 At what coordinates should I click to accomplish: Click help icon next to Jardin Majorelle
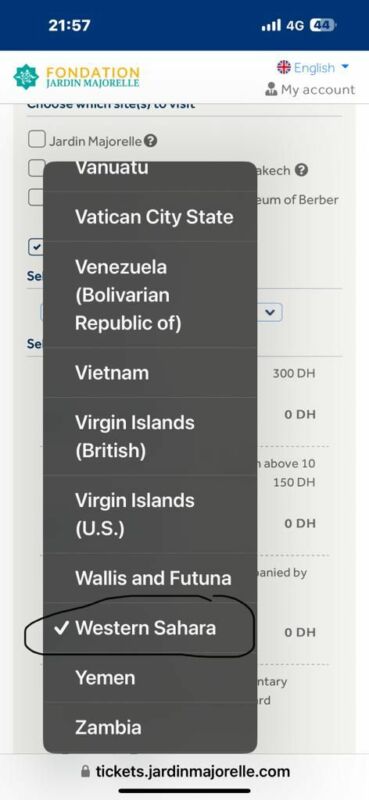150,141
